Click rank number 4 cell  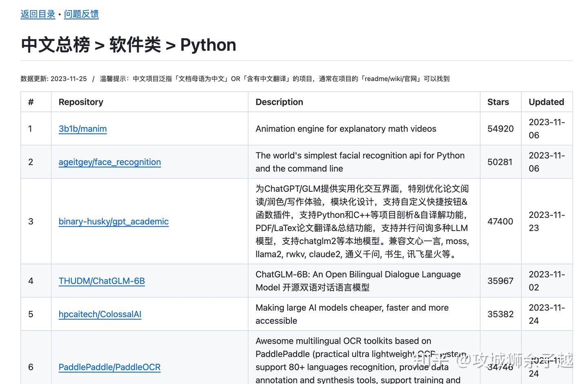36,281
